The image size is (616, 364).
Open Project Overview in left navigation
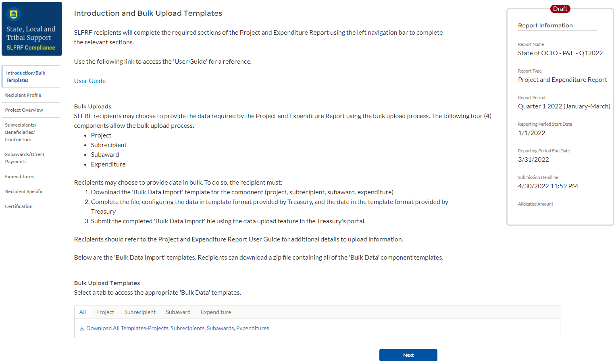(x=24, y=110)
